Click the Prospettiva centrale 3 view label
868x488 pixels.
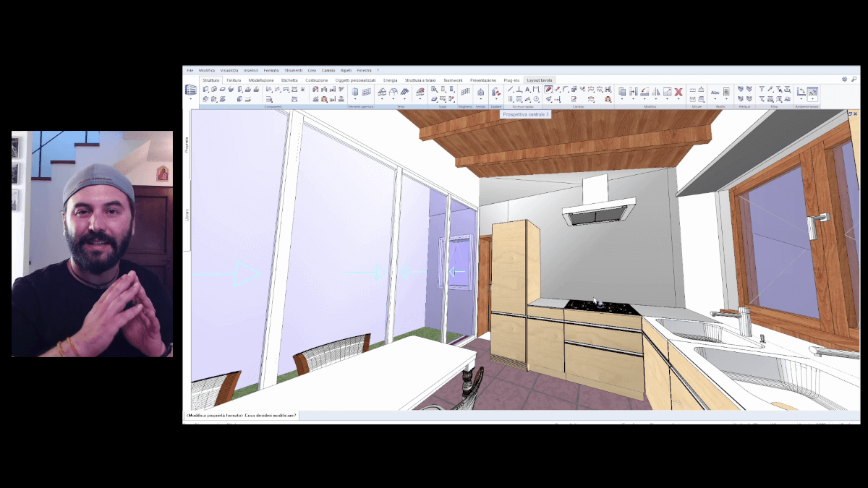525,114
